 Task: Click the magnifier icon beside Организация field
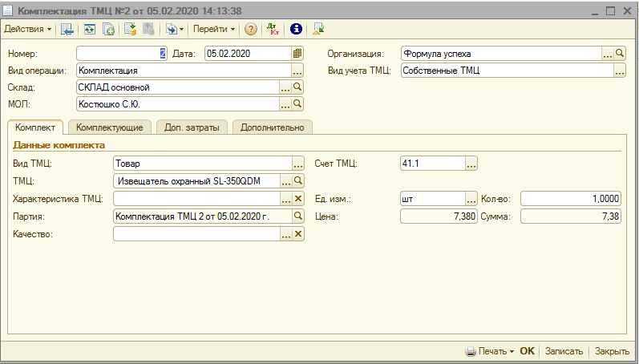[620, 54]
